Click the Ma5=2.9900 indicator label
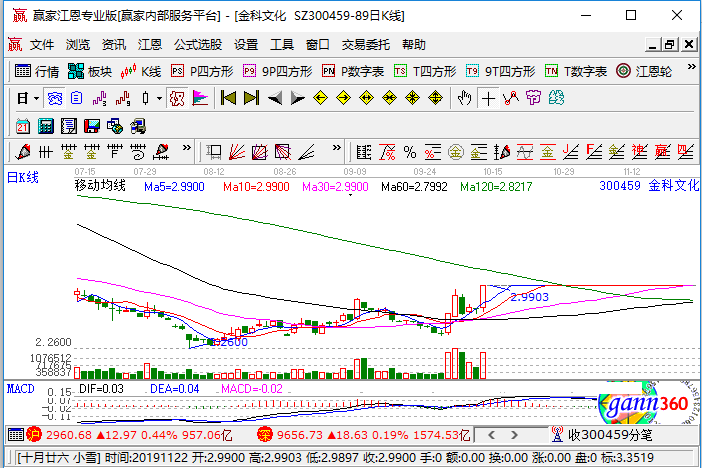 (x=174, y=187)
